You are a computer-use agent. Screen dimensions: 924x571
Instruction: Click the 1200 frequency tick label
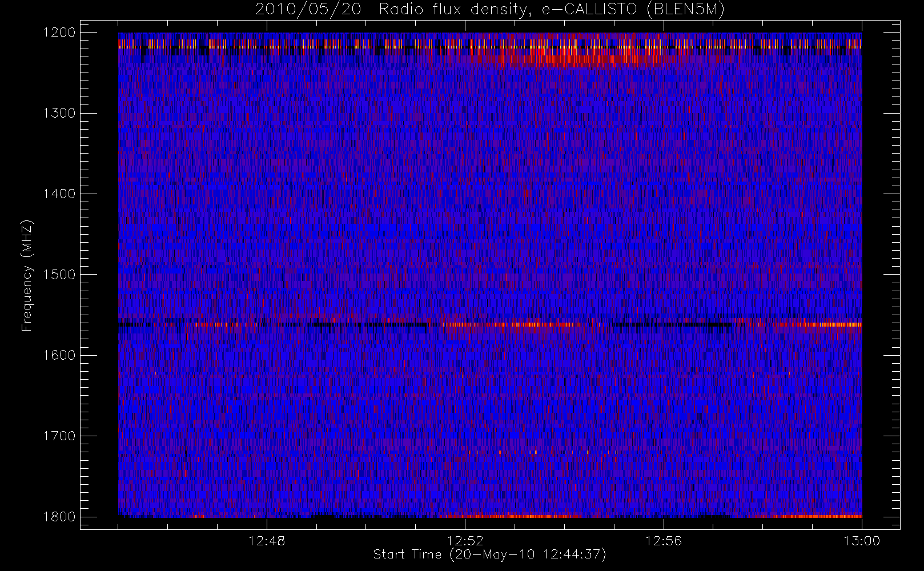click(x=59, y=33)
